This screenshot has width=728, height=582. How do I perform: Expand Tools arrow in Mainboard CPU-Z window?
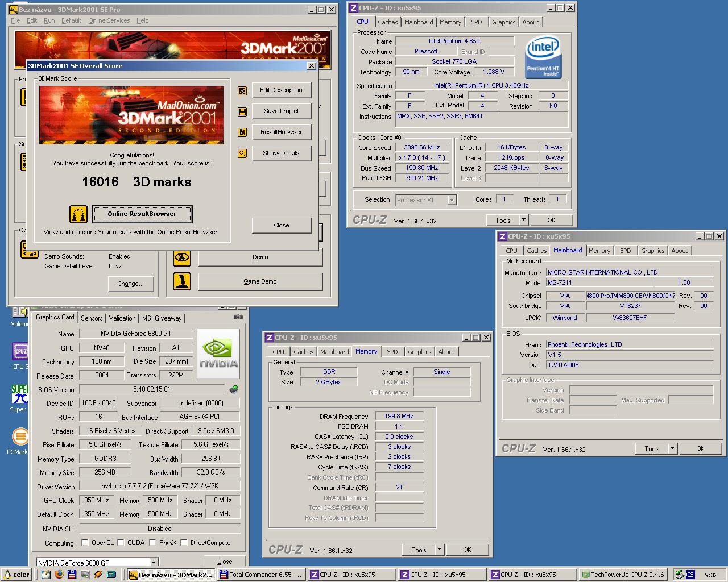pos(672,448)
